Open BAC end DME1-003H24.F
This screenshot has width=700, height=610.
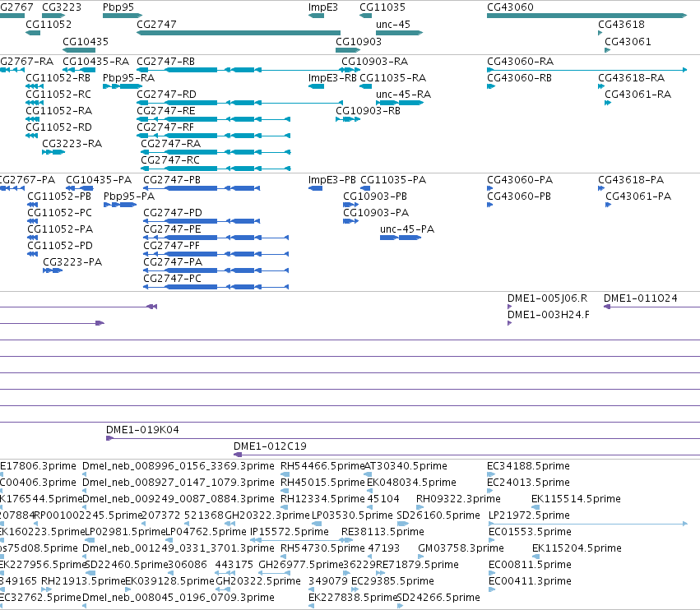[x=549, y=315]
